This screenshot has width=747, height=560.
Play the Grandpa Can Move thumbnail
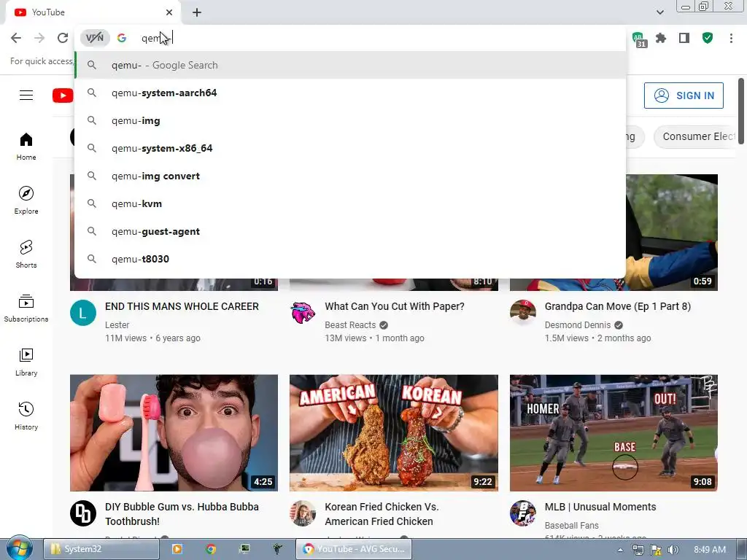672,233
